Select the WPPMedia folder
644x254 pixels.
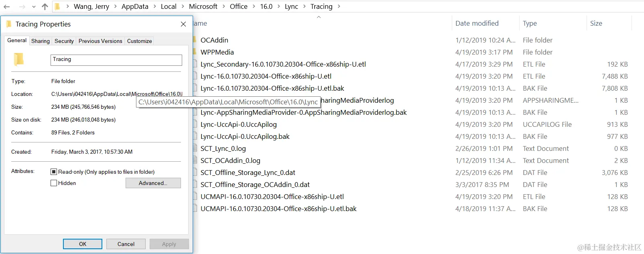coord(217,52)
